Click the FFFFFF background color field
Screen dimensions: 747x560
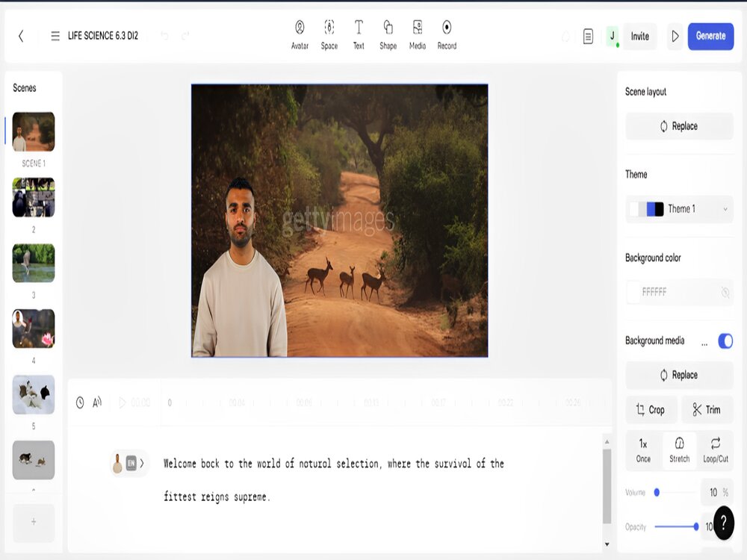coord(679,292)
